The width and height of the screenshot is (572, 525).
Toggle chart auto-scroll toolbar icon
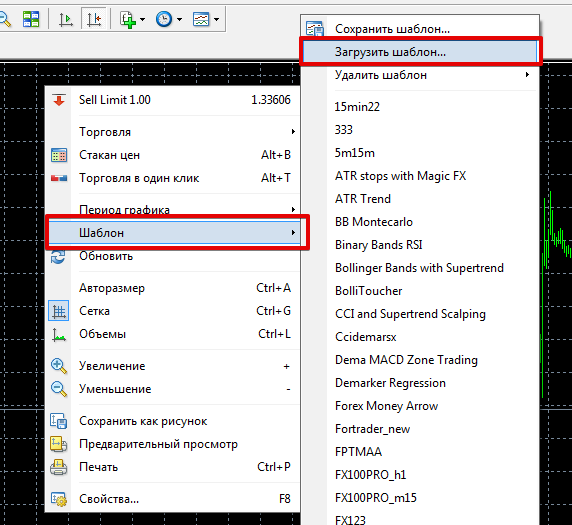point(66,19)
